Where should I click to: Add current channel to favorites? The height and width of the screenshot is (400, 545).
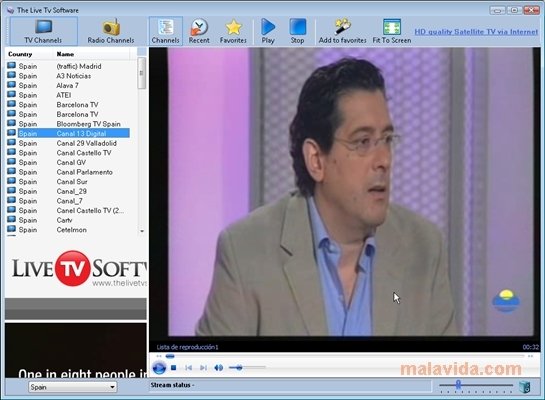click(x=343, y=31)
